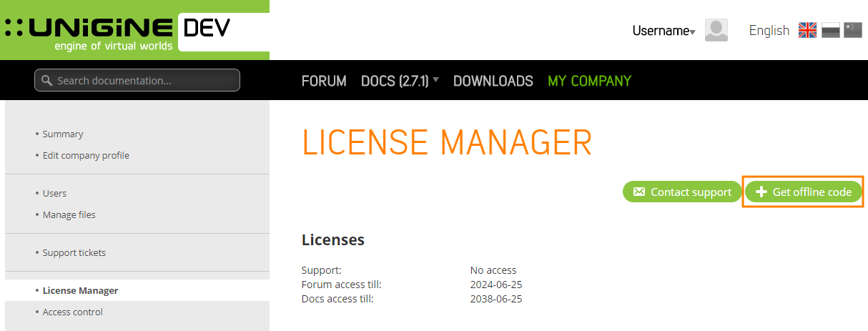Select the Chinese flag icon

(x=852, y=30)
